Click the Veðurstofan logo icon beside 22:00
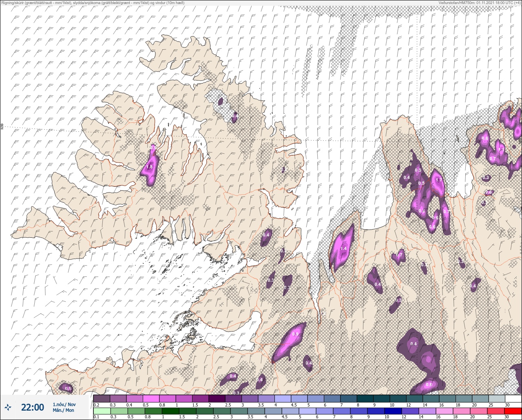Image resolution: width=522 pixels, height=420 pixels. [8, 407]
